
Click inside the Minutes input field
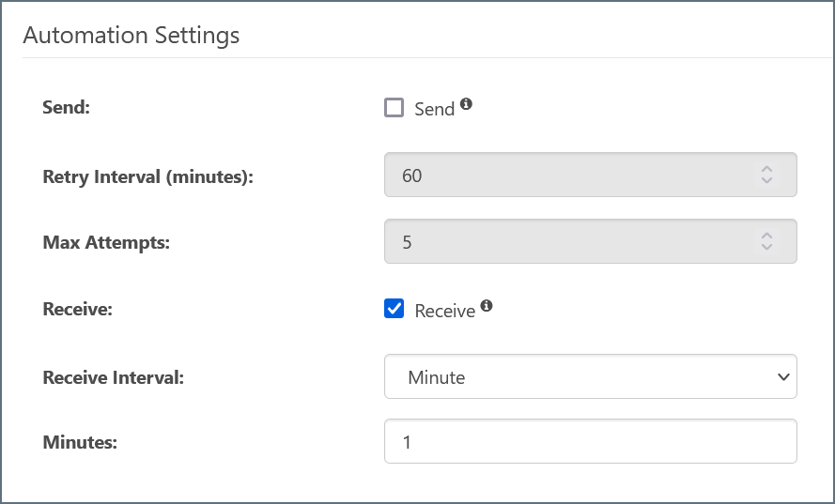coord(590,441)
